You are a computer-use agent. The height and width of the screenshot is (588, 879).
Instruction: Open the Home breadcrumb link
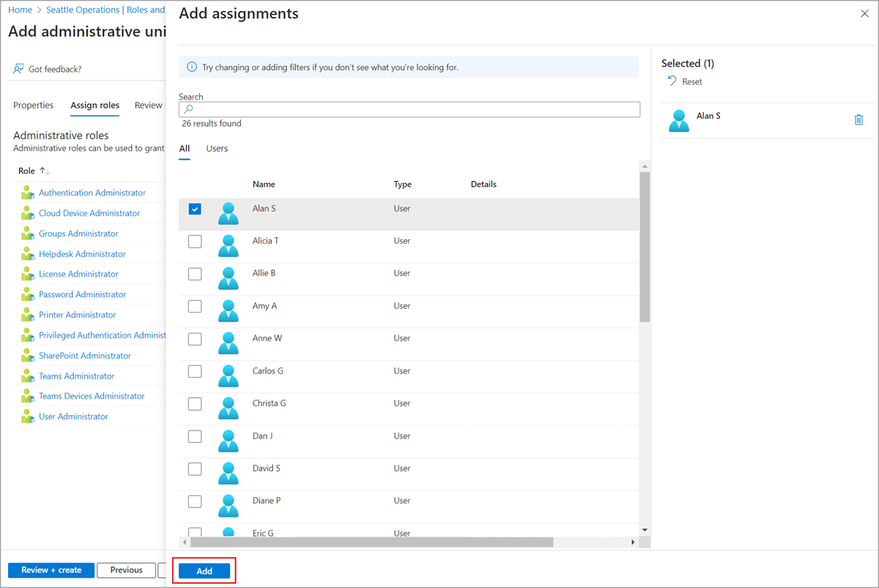(20, 10)
